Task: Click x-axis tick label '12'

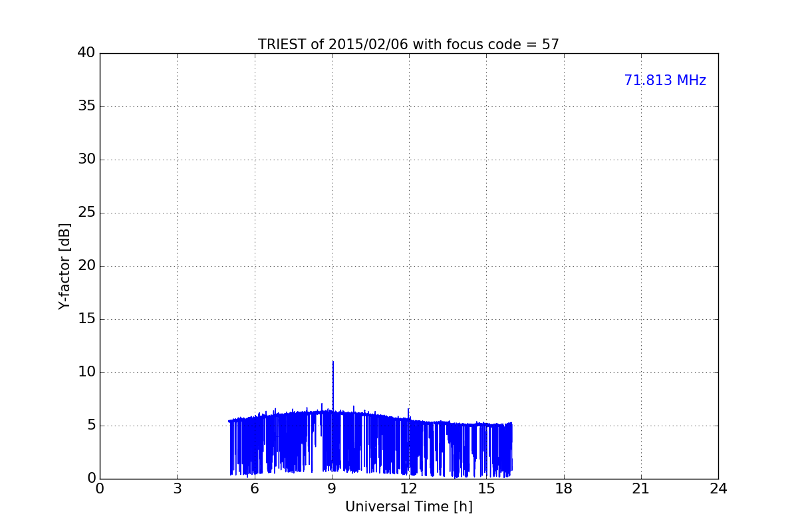Action: point(409,489)
